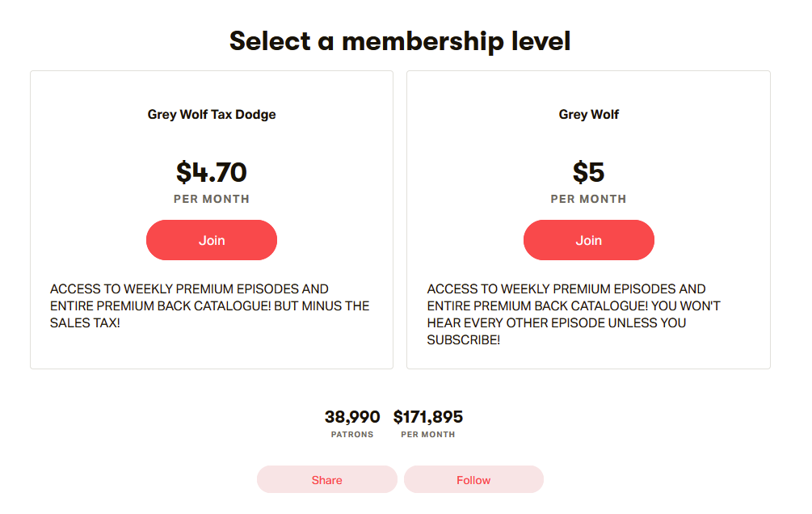The width and height of the screenshot is (812, 514).
Task: Click the PATRONS label
Action: (x=352, y=434)
